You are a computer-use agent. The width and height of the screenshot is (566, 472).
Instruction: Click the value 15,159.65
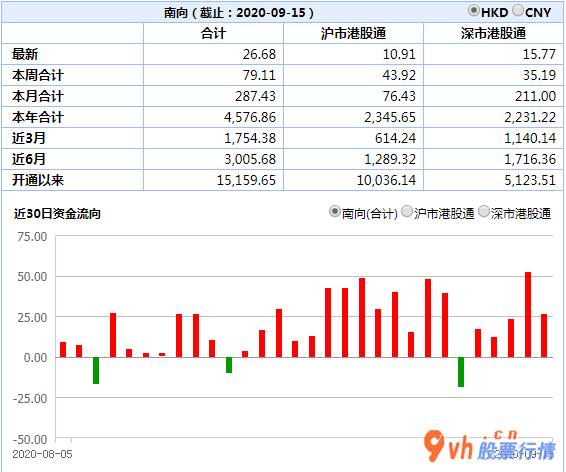pyautogui.click(x=246, y=180)
